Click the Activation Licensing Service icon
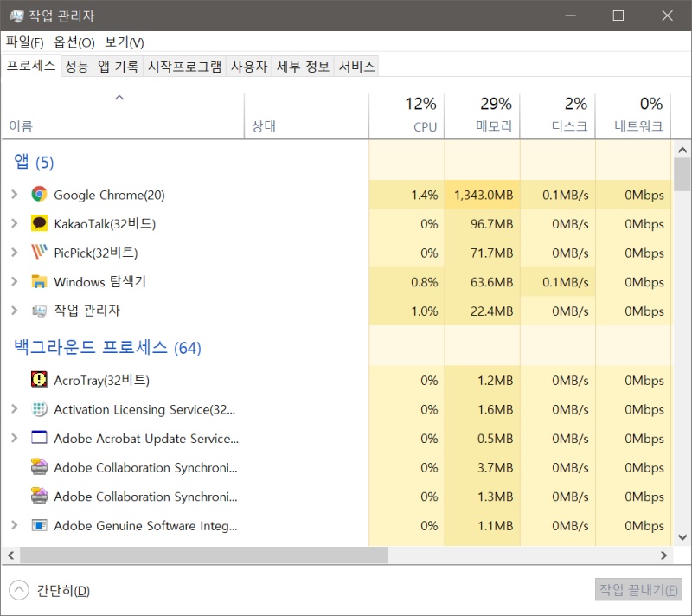The height and width of the screenshot is (616, 692). (39, 409)
